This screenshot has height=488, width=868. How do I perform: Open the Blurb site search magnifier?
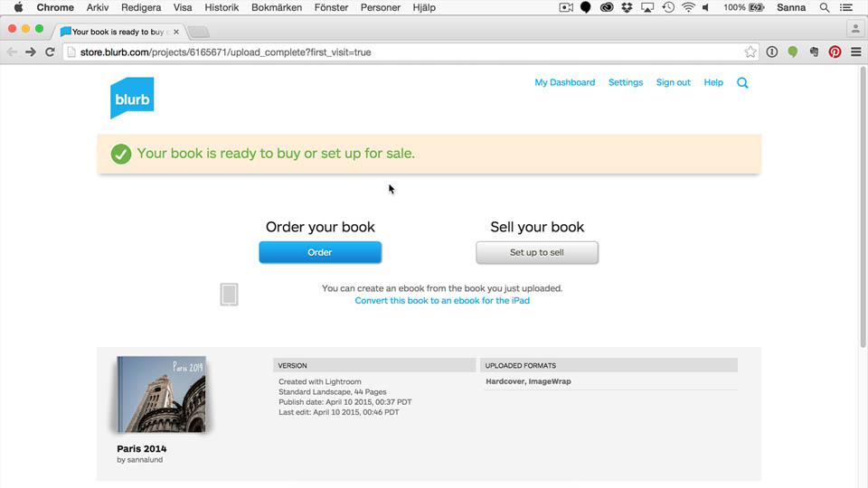[x=742, y=83]
